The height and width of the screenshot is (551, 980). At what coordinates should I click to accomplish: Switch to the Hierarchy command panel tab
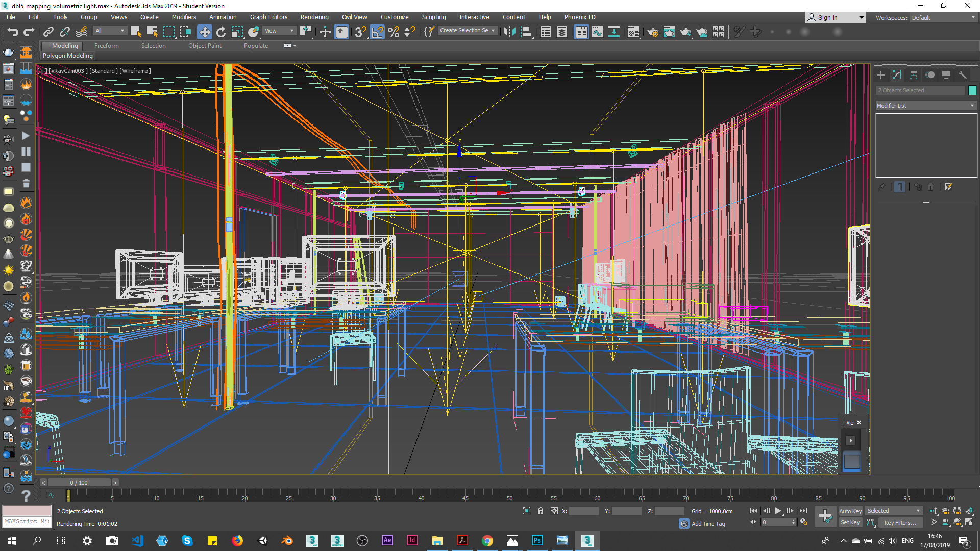pyautogui.click(x=913, y=75)
